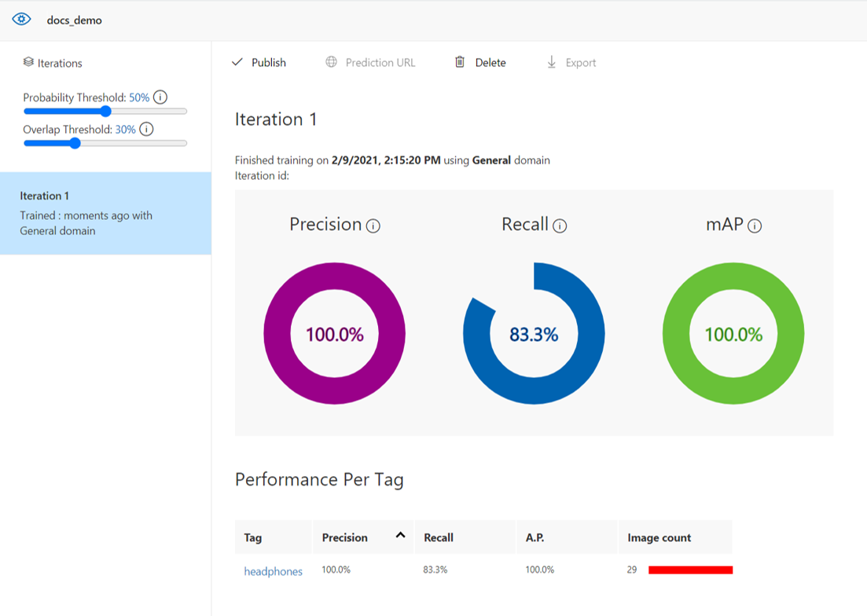Click the Delete trash can icon

(460, 62)
